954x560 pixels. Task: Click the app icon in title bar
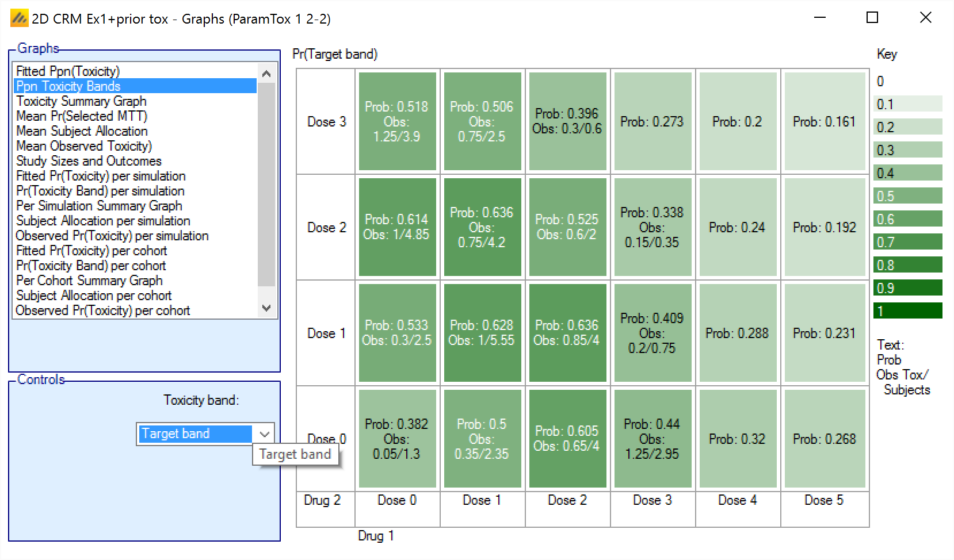tap(19, 19)
